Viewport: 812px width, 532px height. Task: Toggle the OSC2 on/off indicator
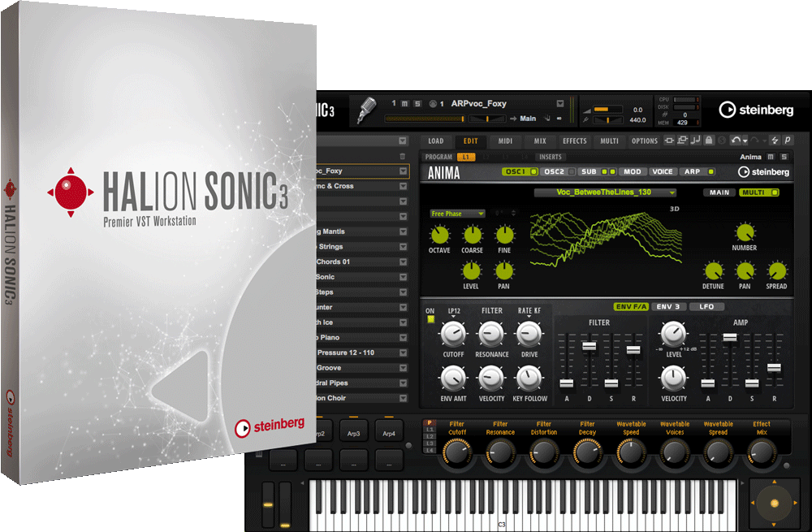tap(571, 171)
